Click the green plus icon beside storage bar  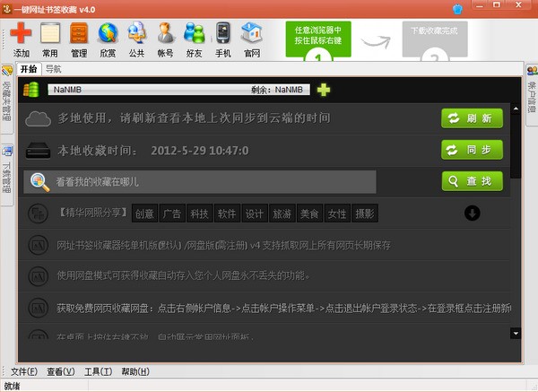pos(323,90)
